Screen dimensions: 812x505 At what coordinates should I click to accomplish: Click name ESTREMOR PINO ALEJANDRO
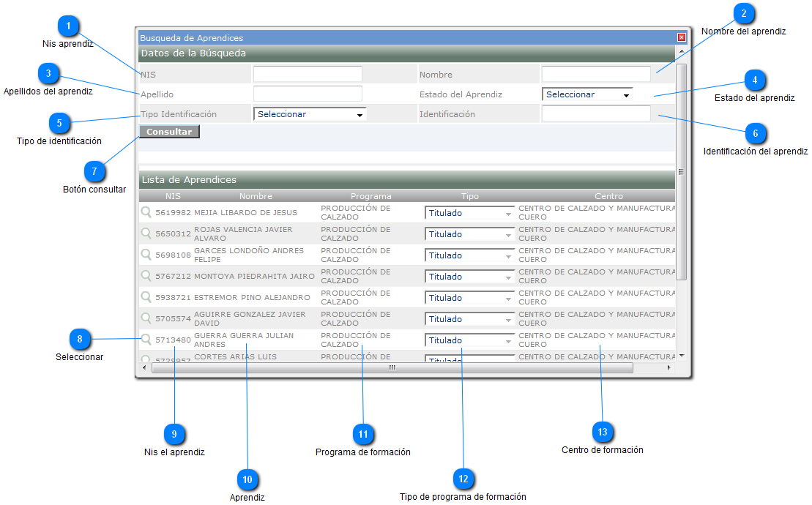click(x=252, y=298)
